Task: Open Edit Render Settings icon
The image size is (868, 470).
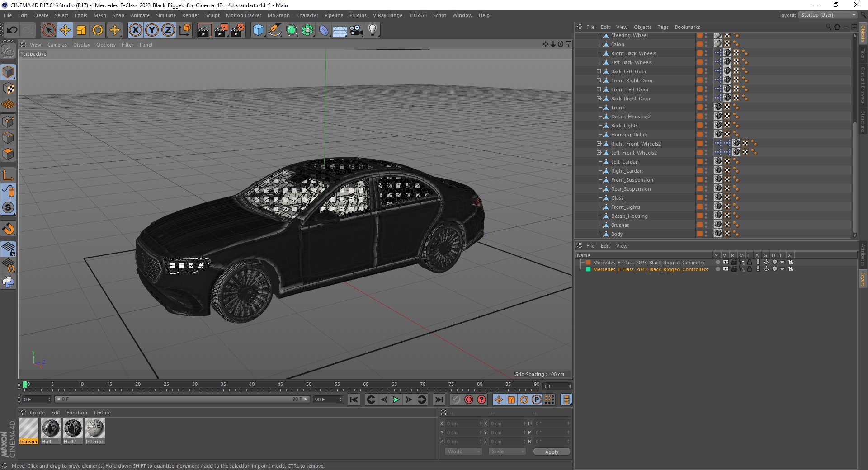Action: click(x=237, y=30)
